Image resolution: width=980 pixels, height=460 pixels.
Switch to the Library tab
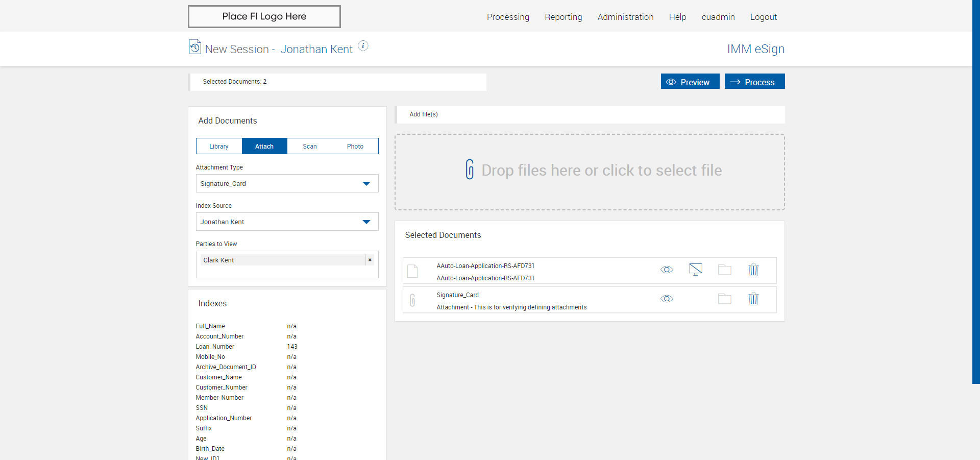219,147
